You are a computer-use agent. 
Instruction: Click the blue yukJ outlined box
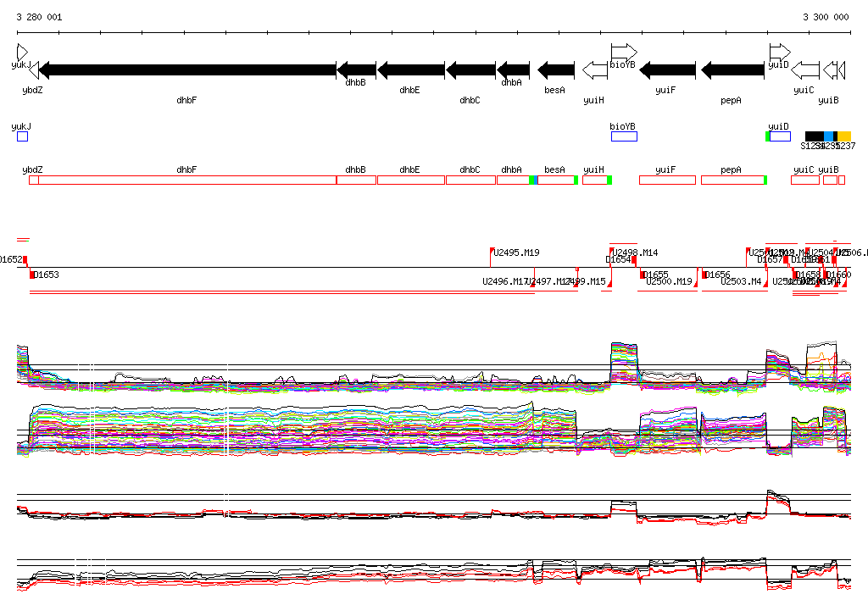22,136
